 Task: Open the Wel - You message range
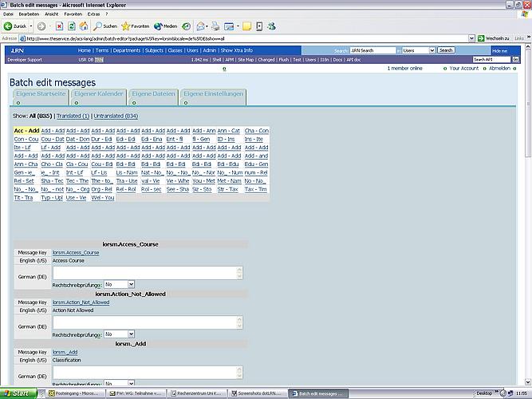103,198
